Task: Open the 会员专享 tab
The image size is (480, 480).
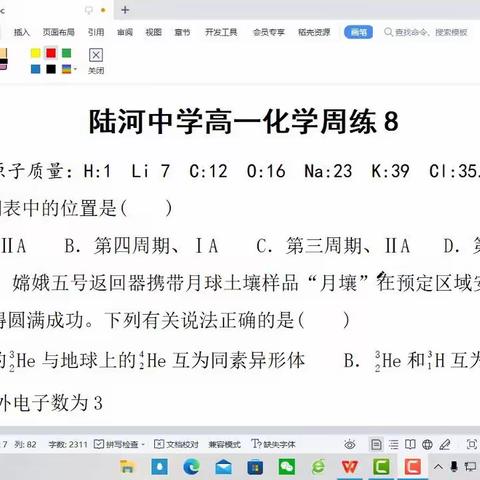Action: click(x=269, y=32)
